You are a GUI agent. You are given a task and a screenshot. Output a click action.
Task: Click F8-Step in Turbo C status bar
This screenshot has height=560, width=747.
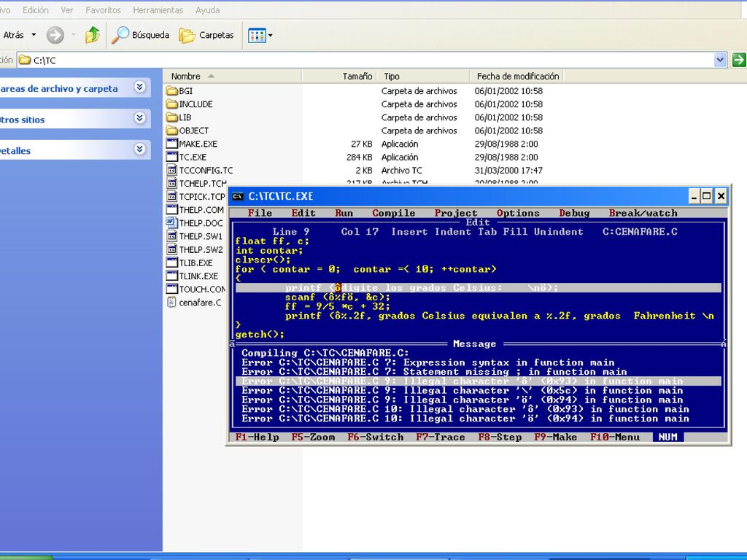click(x=500, y=437)
